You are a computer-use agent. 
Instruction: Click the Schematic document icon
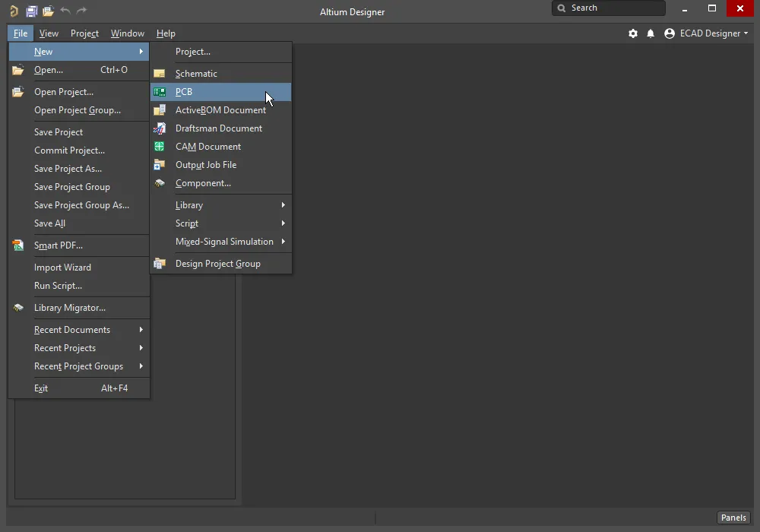pos(160,74)
